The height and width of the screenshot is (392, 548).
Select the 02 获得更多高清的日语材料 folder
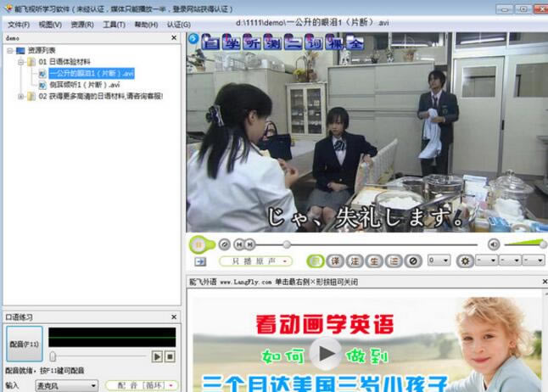[x=101, y=96]
